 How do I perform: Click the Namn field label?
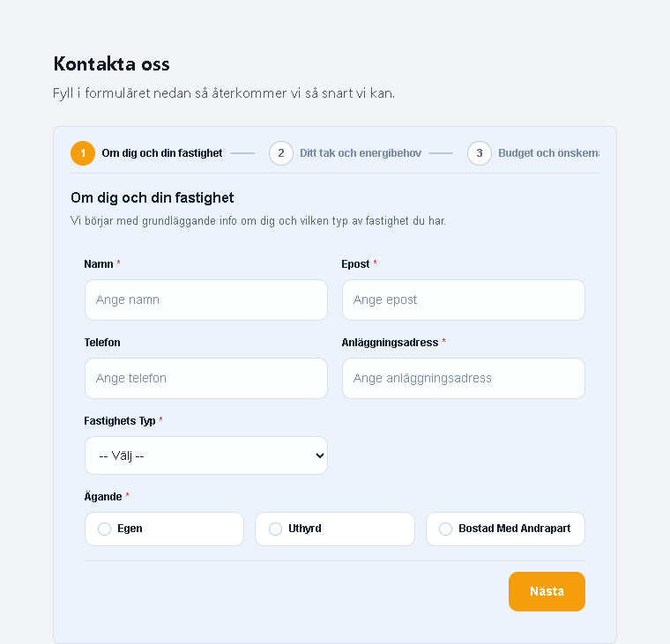(x=99, y=264)
